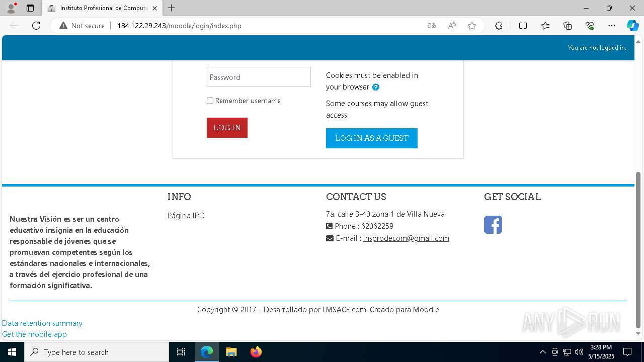644x362 pixels.
Task: Click the cookies help question mark icon
Action: click(376, 87)
